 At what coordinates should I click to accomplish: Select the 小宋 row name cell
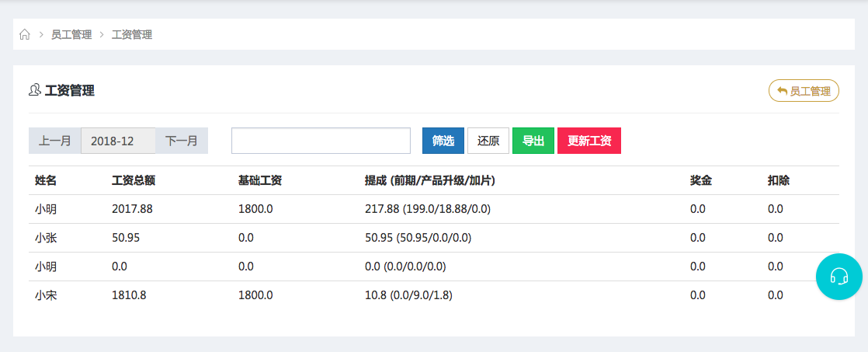pyautogui.click(x=46, y=295)
